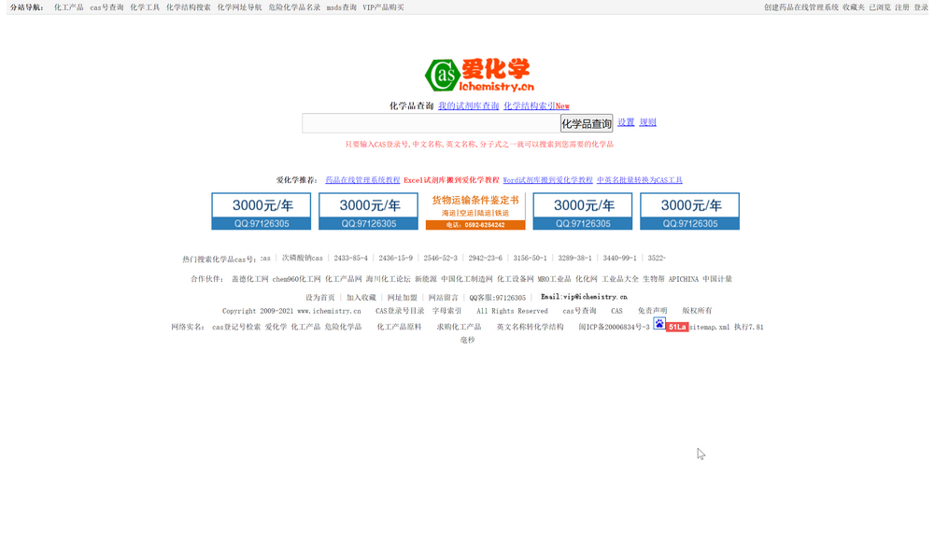935x560 pixels.
Task: Click 登录 in the top right
Action: (x=921, y=7)
